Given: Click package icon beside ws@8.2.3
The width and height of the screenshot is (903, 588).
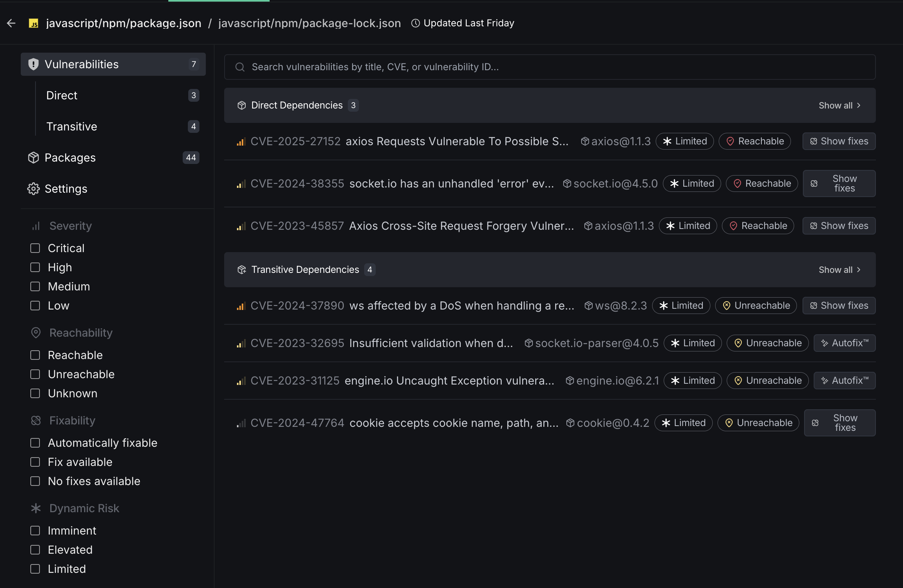Looking at the screenshot, I should (x=588, y=306).
